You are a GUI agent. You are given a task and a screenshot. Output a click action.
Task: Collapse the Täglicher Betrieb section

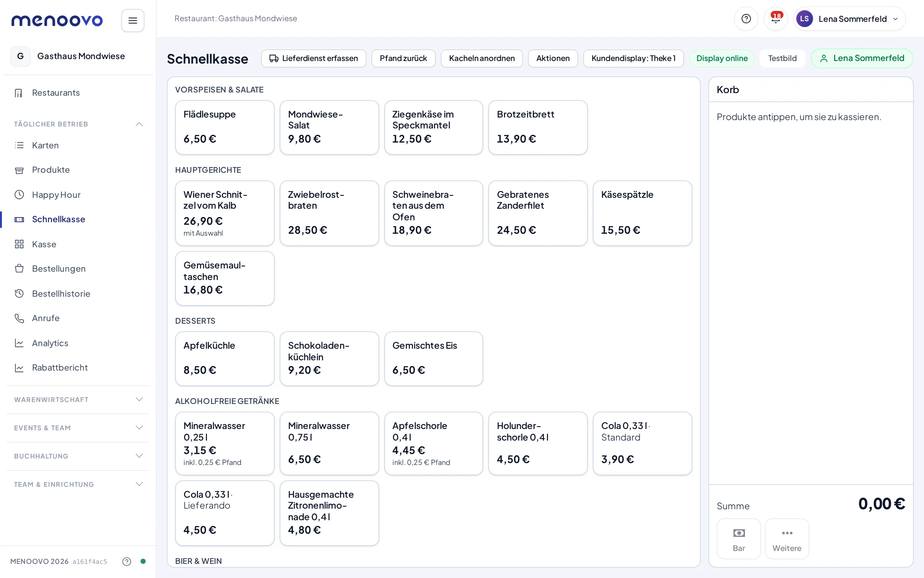tap(78, 124)
